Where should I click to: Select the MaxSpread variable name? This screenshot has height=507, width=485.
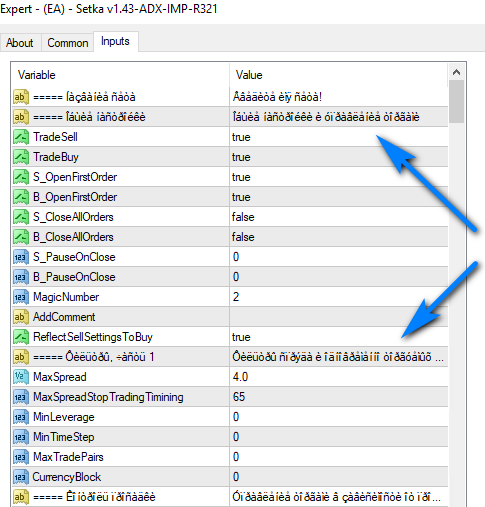[x=60, y=377]
